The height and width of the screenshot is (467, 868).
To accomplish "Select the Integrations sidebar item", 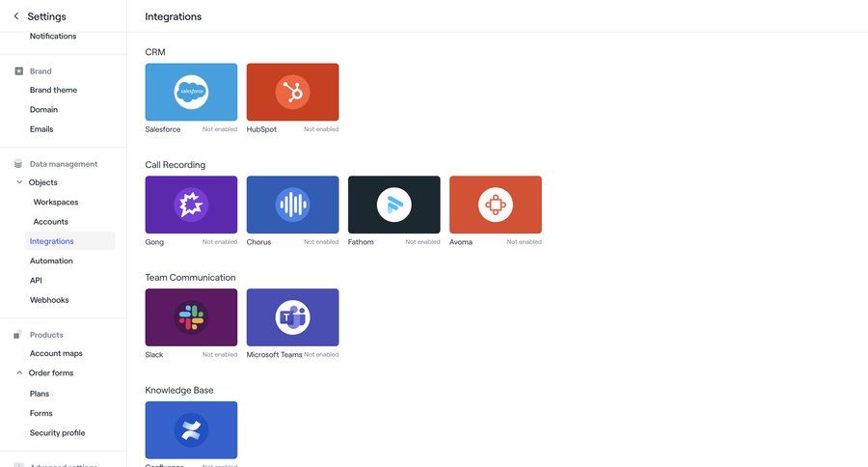I will click(x=69, y=241).
